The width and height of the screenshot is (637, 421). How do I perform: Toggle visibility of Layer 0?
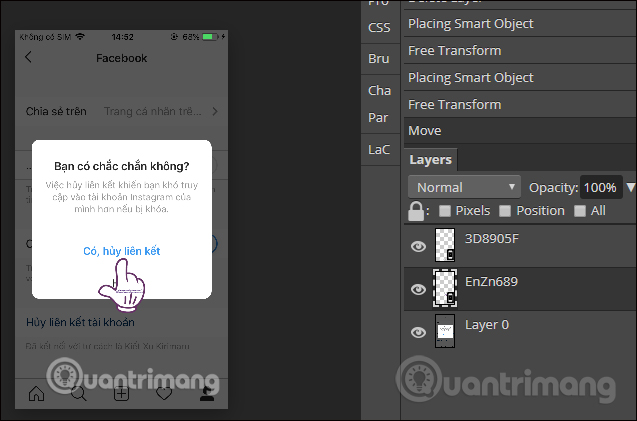pyautogui.click(x=418, y=332)
